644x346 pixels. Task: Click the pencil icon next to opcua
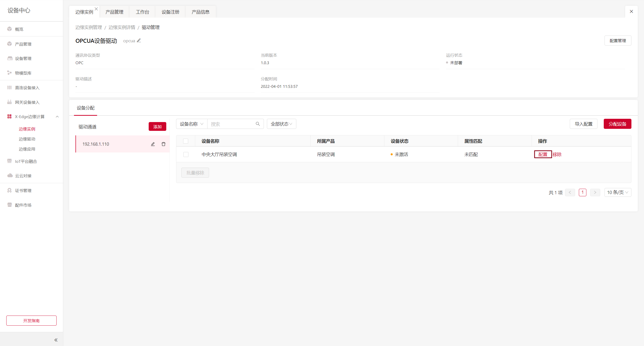coord(139,41)
